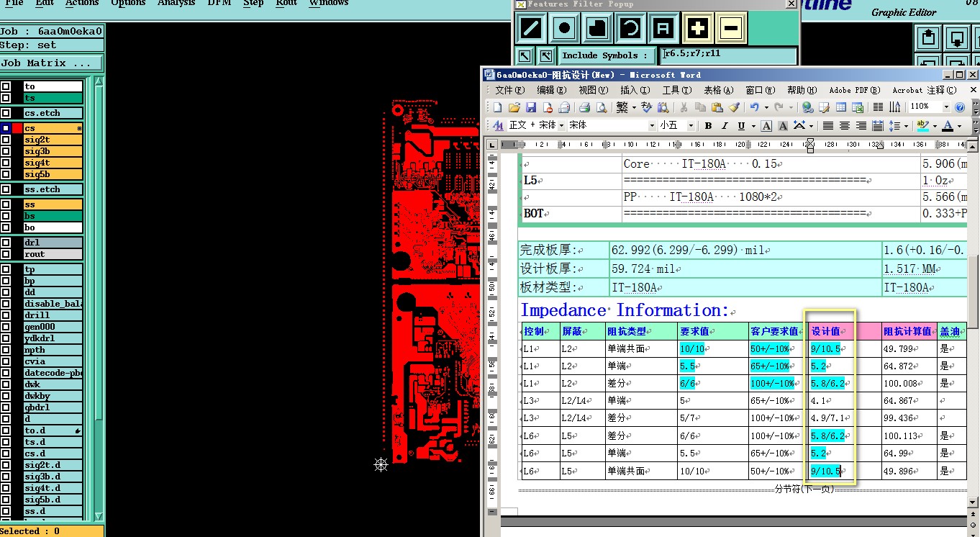Click Word Help question mark icon

click(959, 107)
